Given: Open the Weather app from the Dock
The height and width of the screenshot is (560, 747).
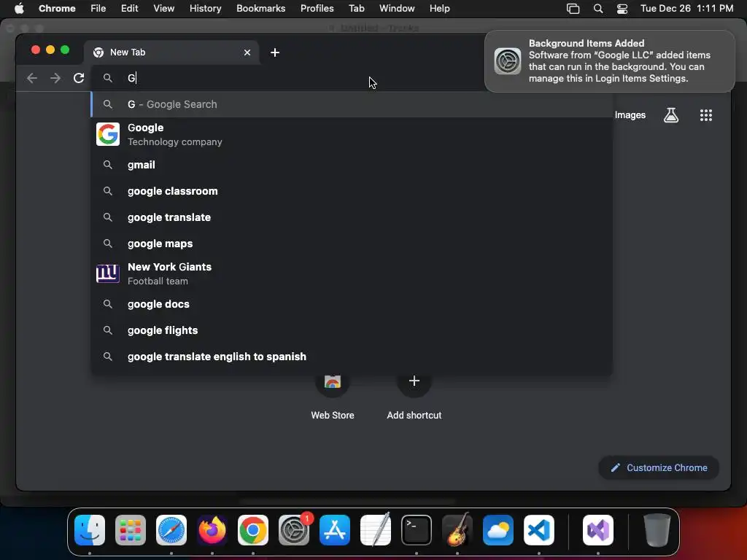Looking at the screenshot, I should pos(498,530).
